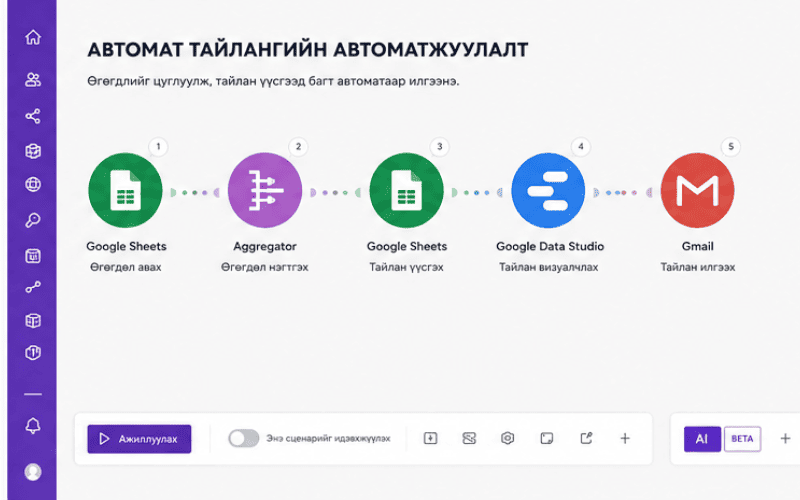Open the Team users icon in sidebar
Screen dimensions: 800x500
coord(33,80)
